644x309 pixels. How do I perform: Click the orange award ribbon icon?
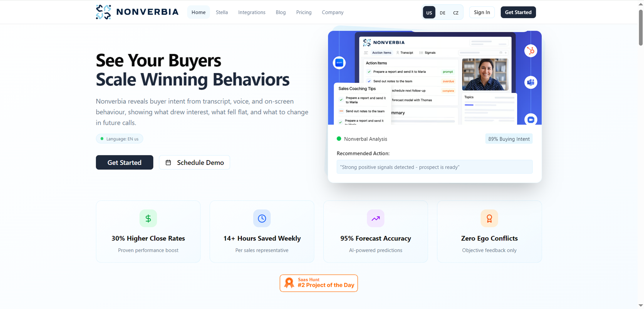489,219
